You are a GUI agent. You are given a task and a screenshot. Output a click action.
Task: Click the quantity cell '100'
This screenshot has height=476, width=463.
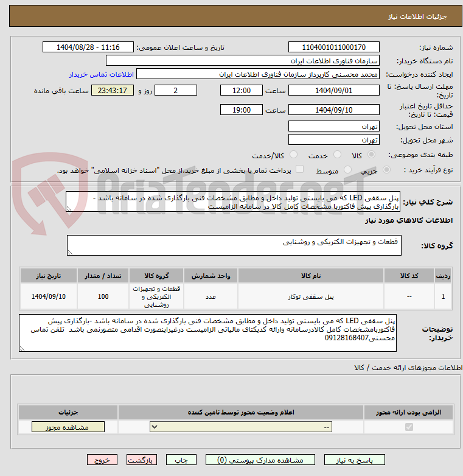(x=103, y=296)
